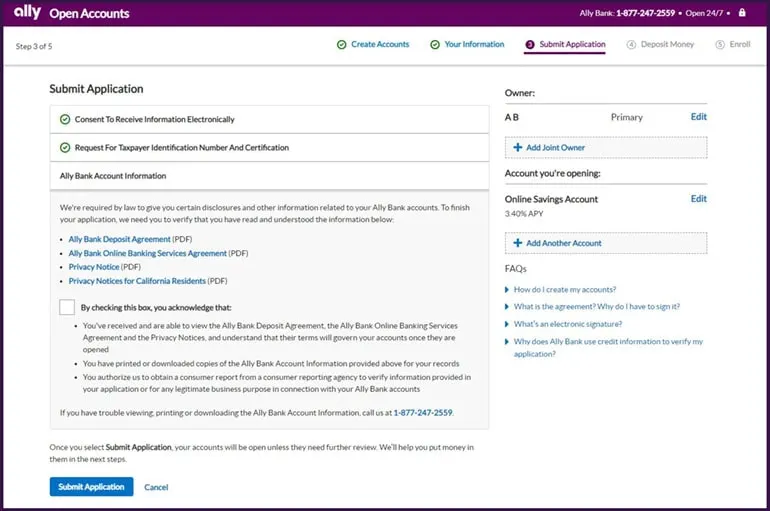
Task: Click the step 5 Enroll circle icon
Action: tap(720, 45)
